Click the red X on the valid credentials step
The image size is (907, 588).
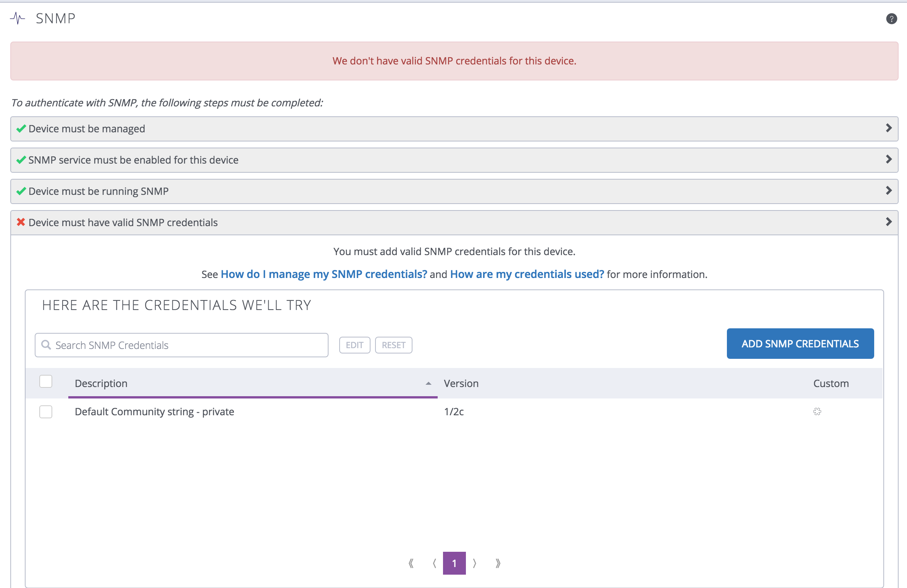20,222
